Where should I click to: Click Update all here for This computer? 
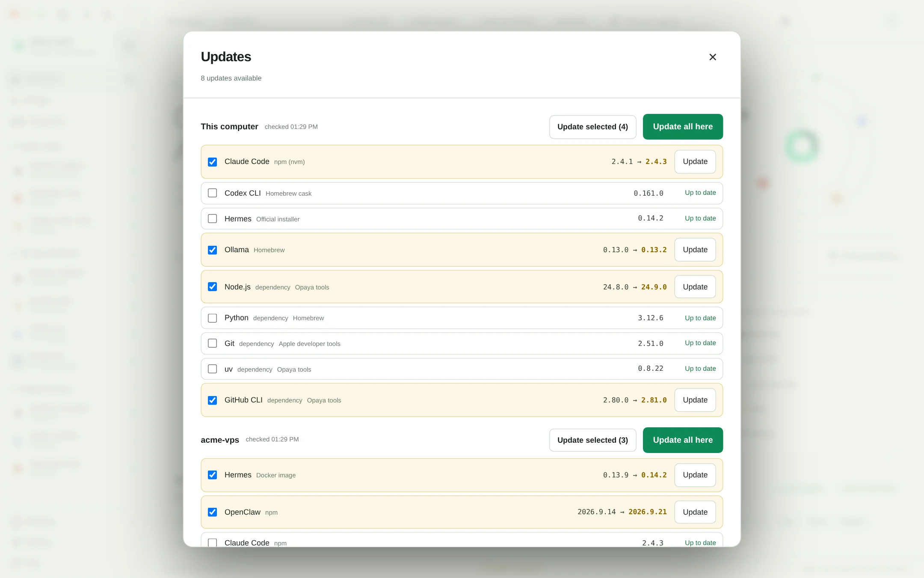[683, 127]
